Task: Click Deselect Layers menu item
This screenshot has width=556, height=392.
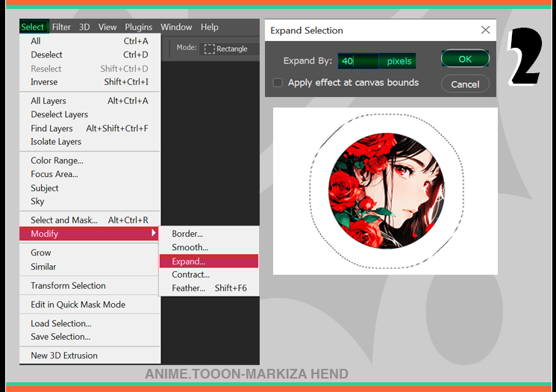Action: tap(90, 114)
